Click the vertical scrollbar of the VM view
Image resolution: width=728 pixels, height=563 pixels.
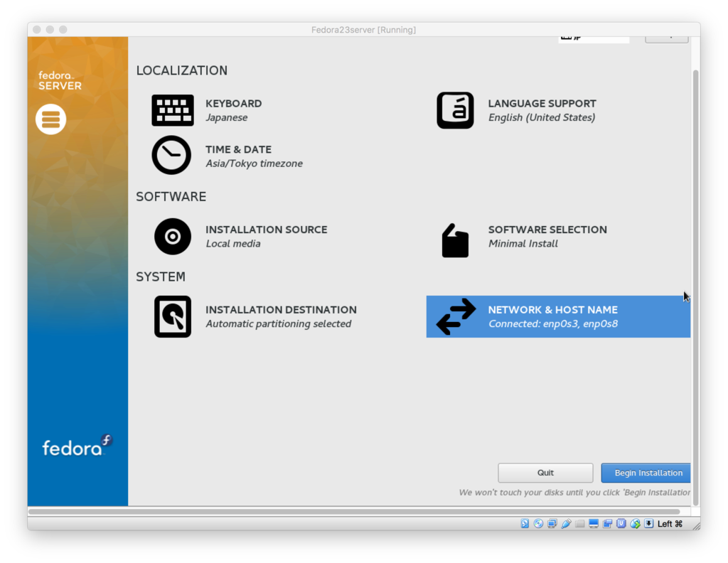pyautogui.click(x=695, y=288)
